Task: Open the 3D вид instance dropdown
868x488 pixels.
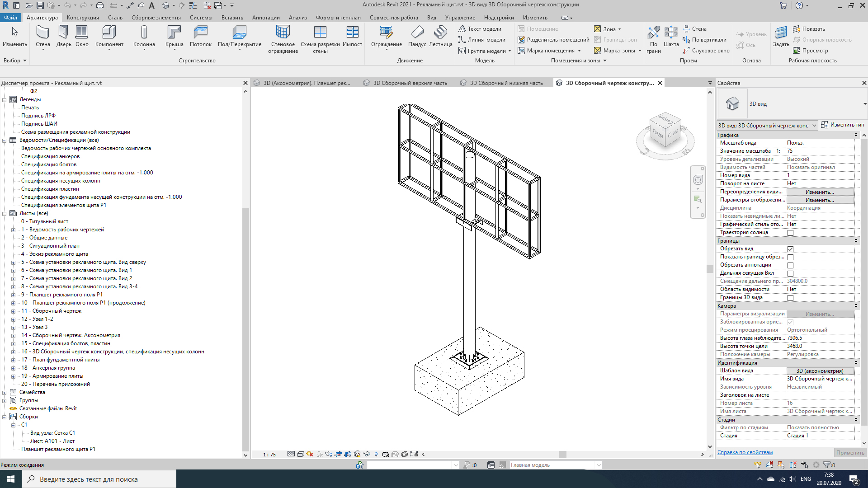Action: (768, 126)
